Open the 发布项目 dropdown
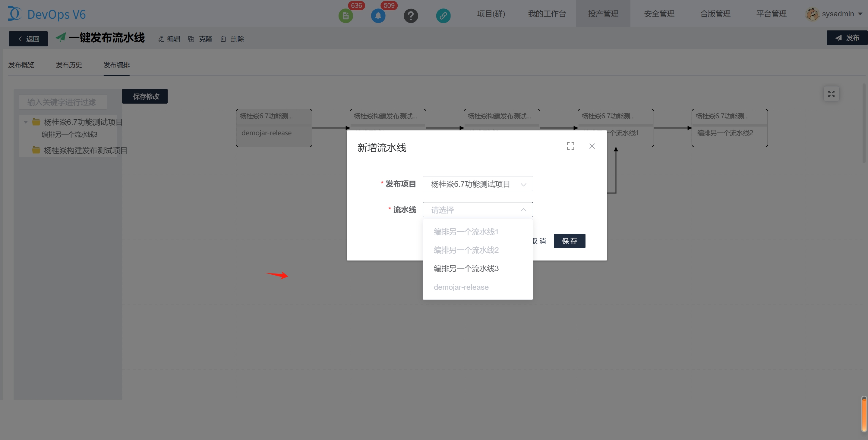Image resolution: width=868 pixels, height=440 pixels. [x=477, y=184]
